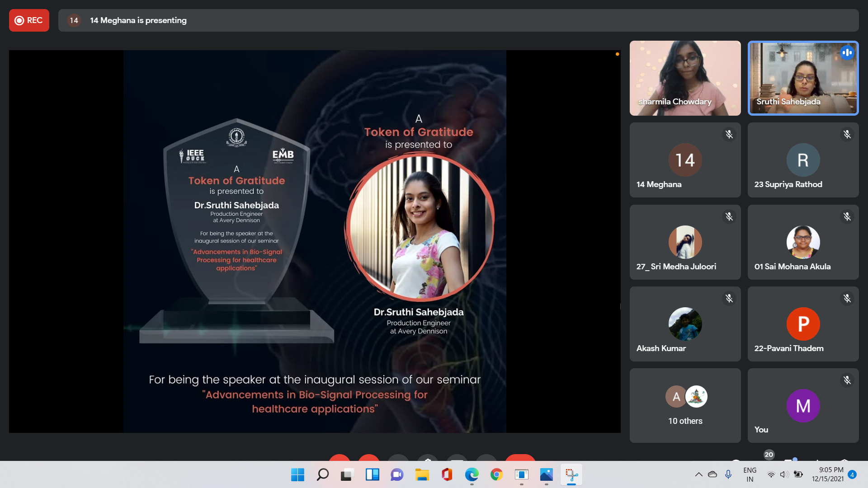
Task: Click the muted mic icon on 23 Supriya Rathod's tile
Action: 847,135
